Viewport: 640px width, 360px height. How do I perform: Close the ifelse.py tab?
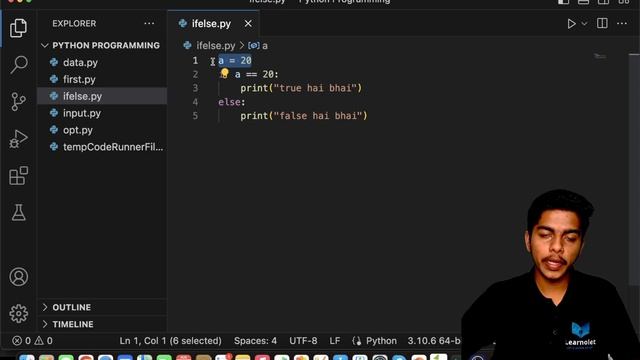coord(248,24)
